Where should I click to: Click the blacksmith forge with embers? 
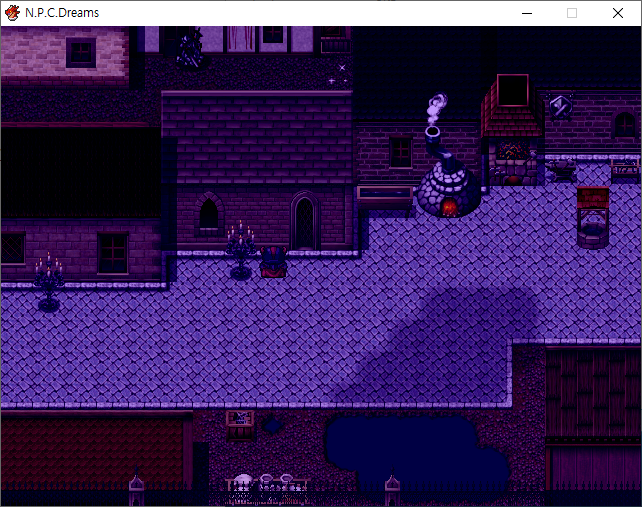[513, 163]
